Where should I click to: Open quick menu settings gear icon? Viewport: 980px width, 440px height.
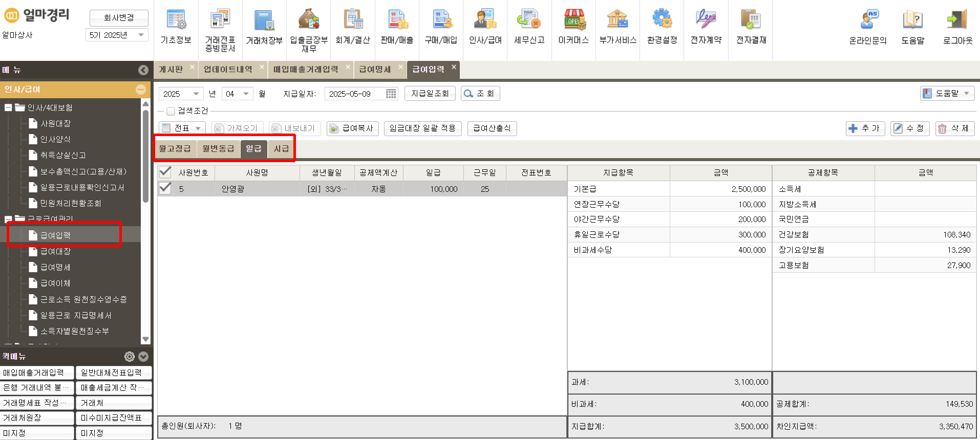[x=130, y=356]
